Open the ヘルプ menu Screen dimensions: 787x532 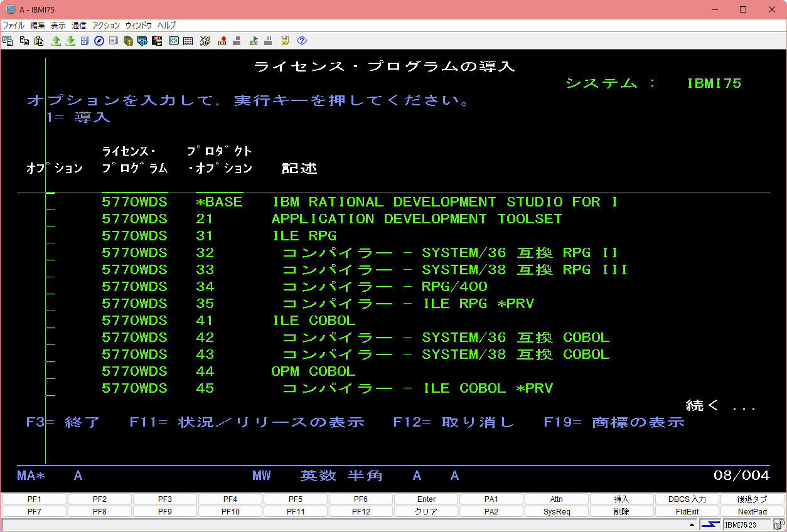pos(167,26)
